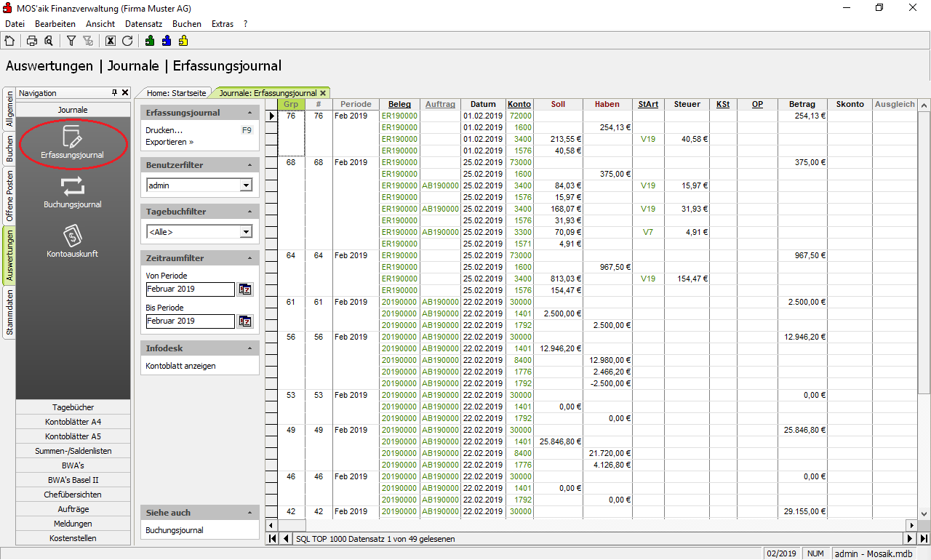This screenshot has height=560, width=931.
Task: Open the calendar picker for Von Periode
Action: pyautogui.click(x=245, y=289)
